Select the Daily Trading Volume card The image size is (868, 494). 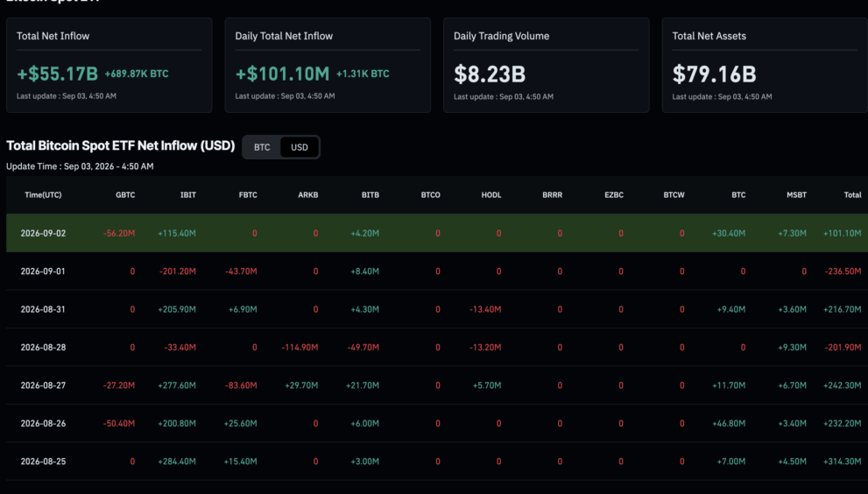tap(547, 66)
